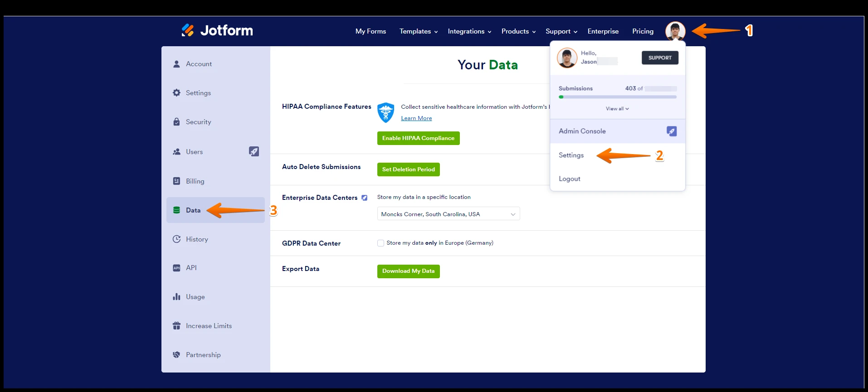Image resolution: width=868 pixels, height=392 pixels.
Task: Expand View all in submissions panel
Action: tap(617, 109)
